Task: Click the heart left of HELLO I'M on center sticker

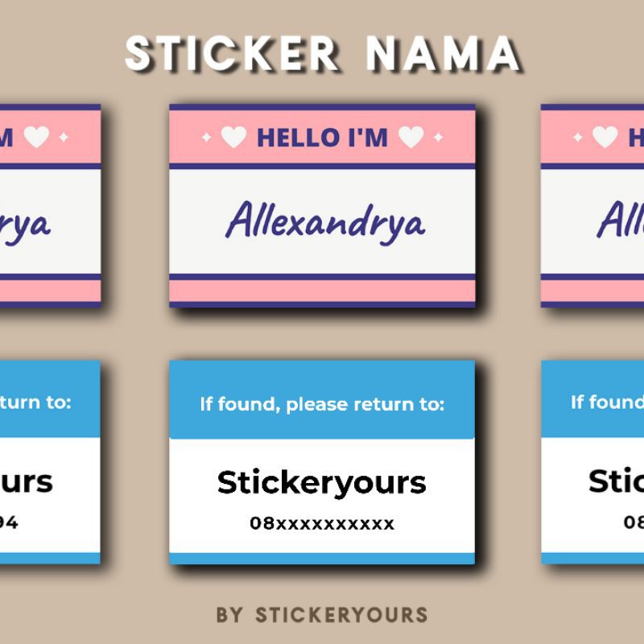Action: click(233, 138)
